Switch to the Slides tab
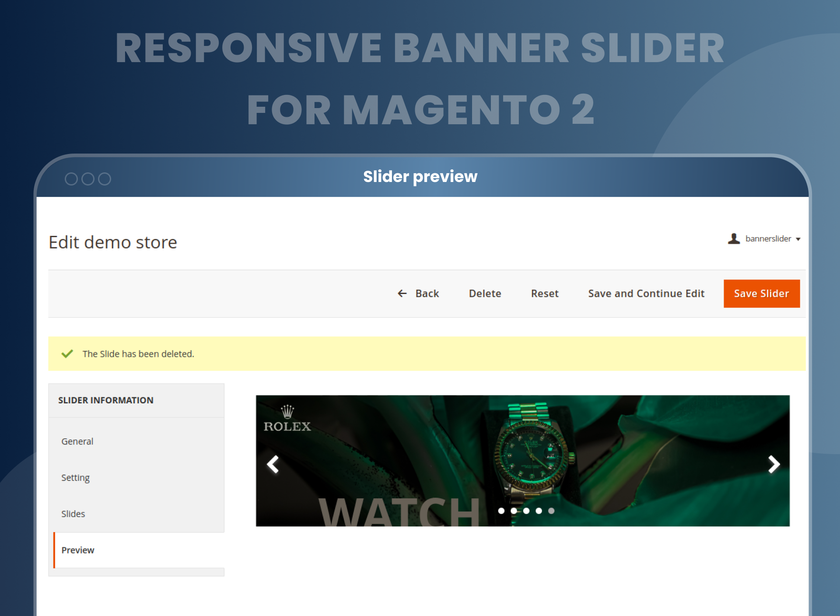Image resolution: width=840 pixels, height=616 pixels. (x=73, y=514)
